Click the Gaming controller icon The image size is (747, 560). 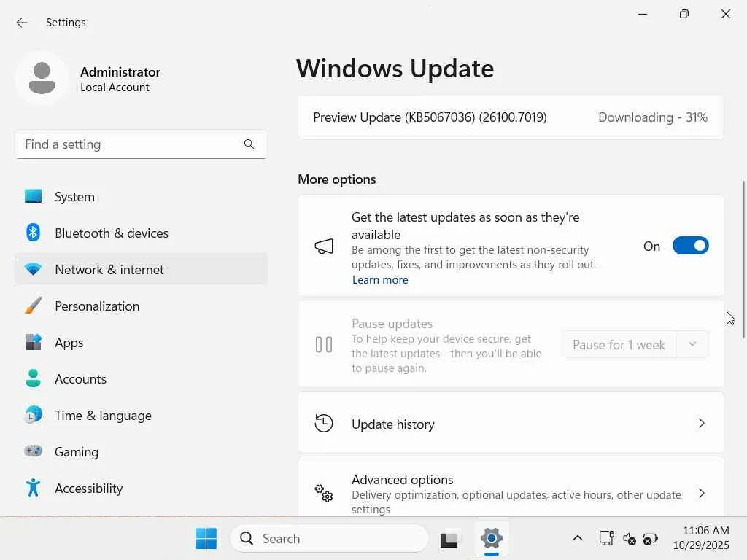[33, 451]
